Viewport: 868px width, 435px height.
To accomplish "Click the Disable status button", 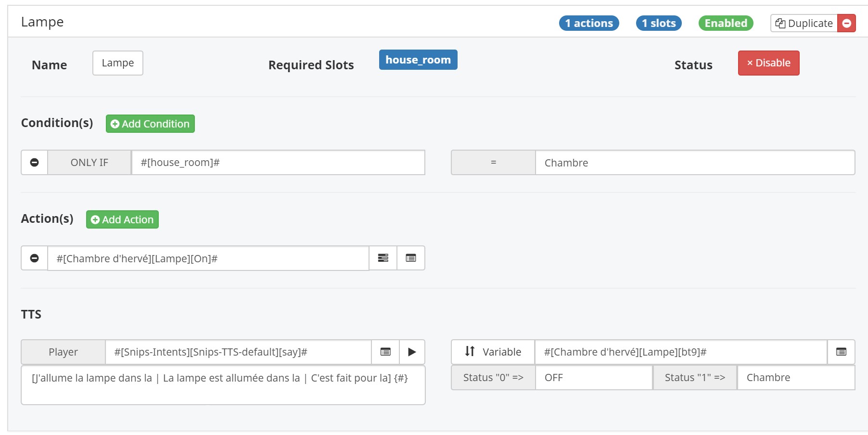I will tap(768, 63).
